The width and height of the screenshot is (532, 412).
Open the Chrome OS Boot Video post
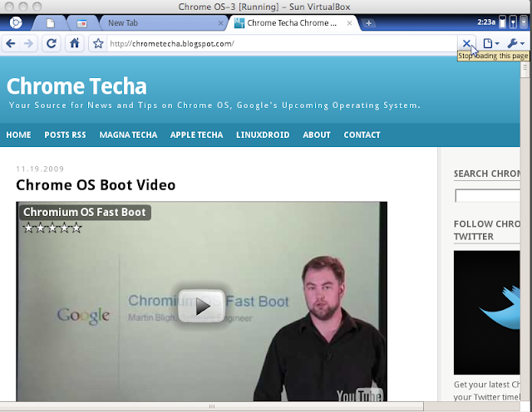click(96, 185)
